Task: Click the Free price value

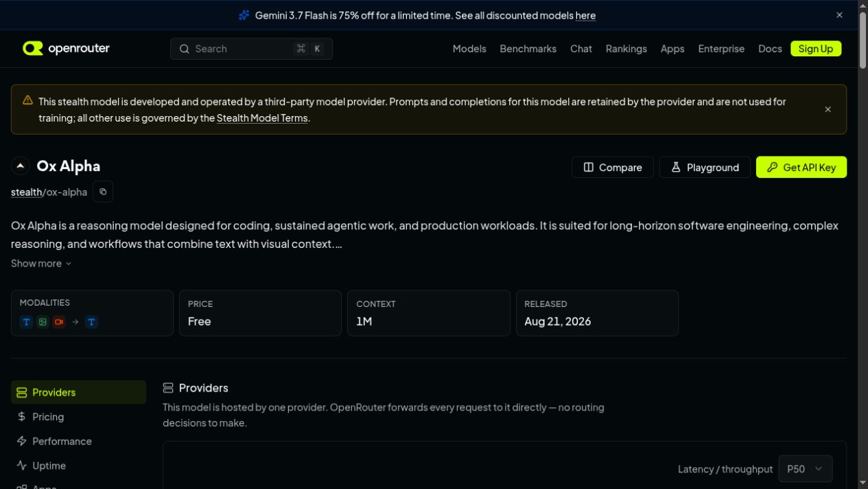Action: 200,321
